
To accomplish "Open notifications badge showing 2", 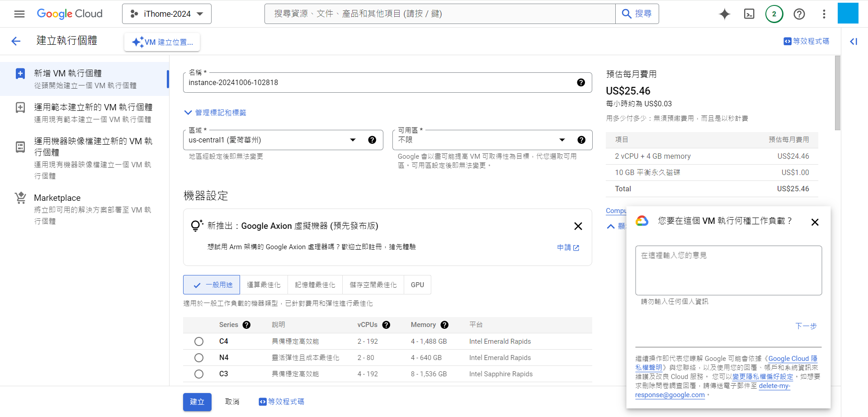I will tap(774, 14).
